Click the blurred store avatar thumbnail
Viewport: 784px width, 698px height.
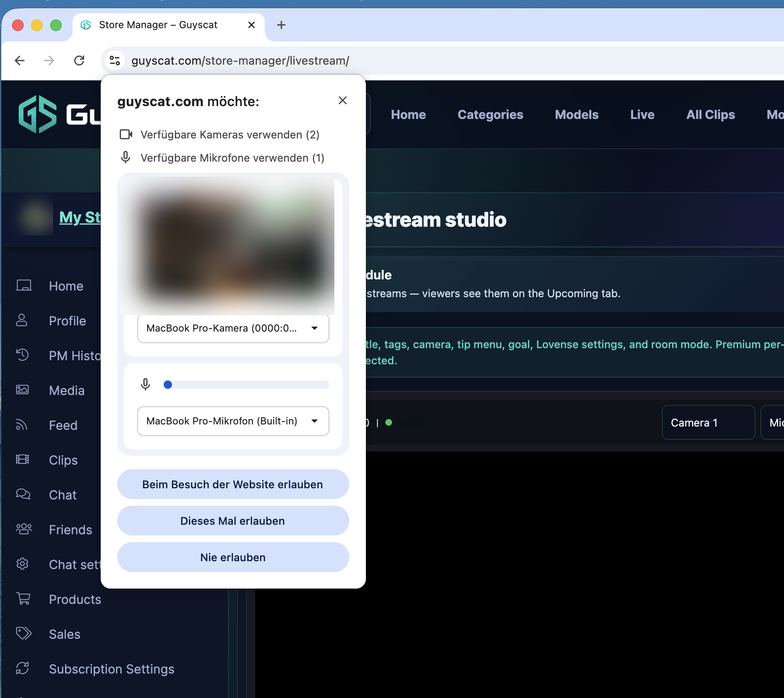pyautogui.click(x=35, y=216)
